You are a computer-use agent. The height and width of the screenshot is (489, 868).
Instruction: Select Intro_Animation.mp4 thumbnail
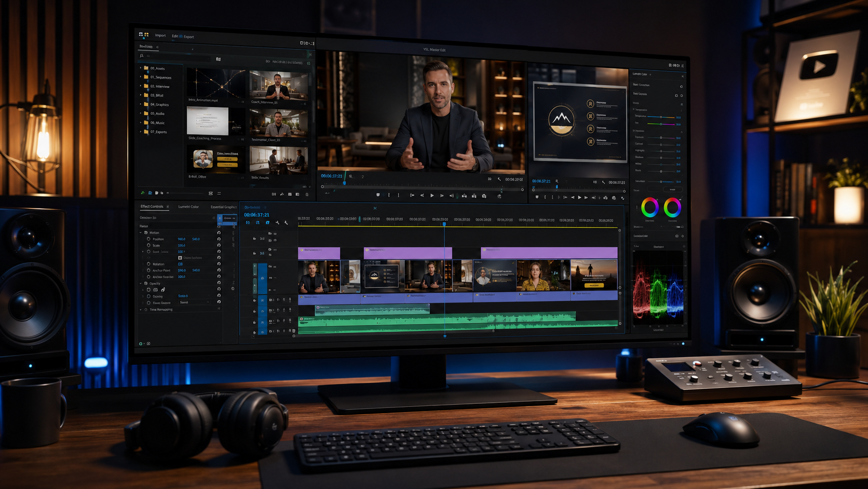pos(215,82)
